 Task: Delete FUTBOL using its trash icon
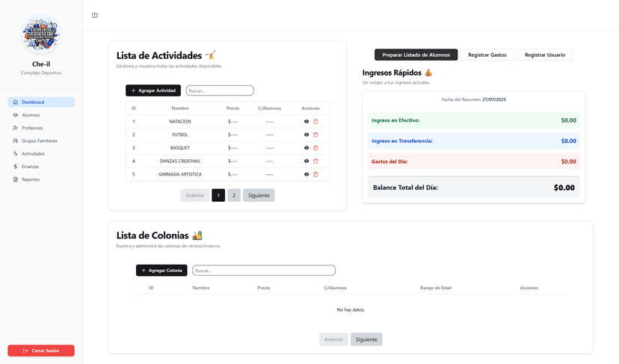point(315,135)
